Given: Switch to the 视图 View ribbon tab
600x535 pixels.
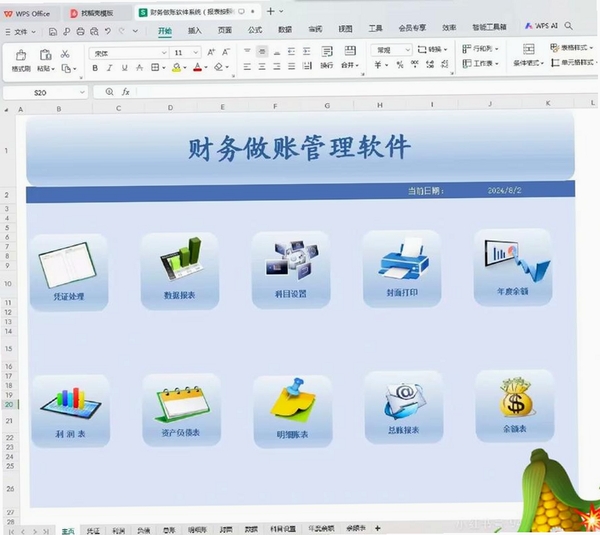Looking at the screenshot, I should [x=345, y=29].
